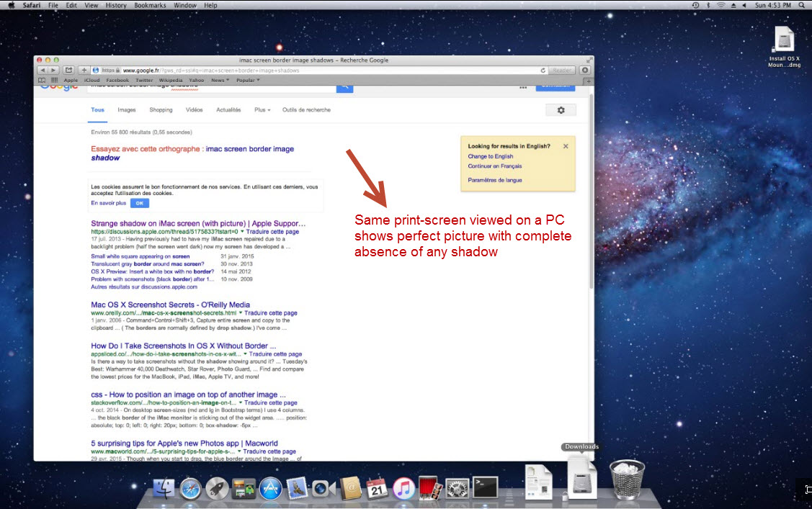Image resolution: width=812 pixels, height=509 pixels.
Task: Open a new tab with the plus button
Action: click(x=589, y=81)
